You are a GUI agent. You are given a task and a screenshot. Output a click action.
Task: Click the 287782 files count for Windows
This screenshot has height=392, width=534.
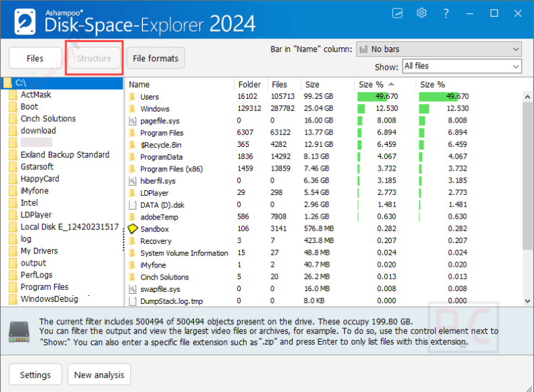[283, 108]
